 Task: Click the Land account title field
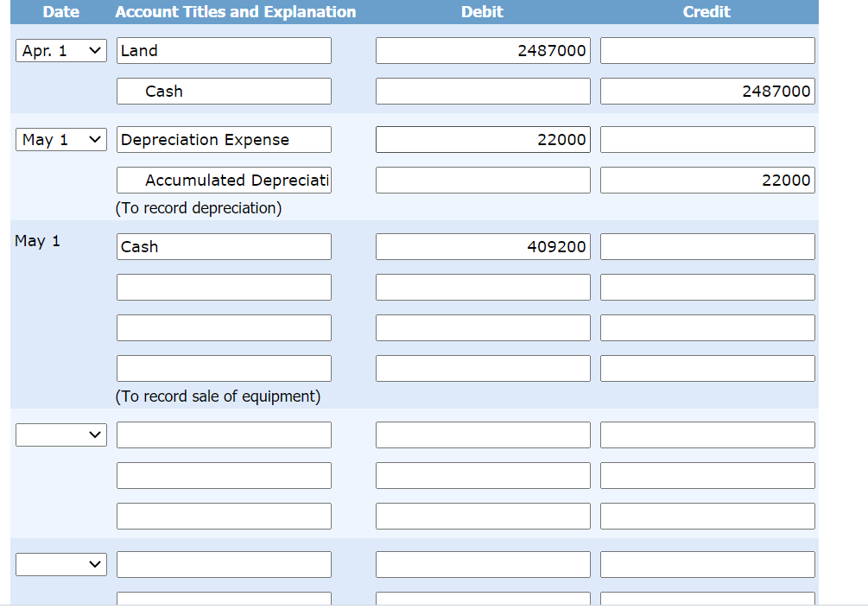click(x=225, y=51)
